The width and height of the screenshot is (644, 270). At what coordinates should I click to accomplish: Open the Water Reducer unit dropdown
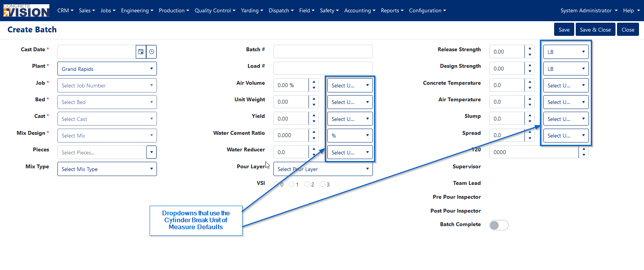pos(350,152)
